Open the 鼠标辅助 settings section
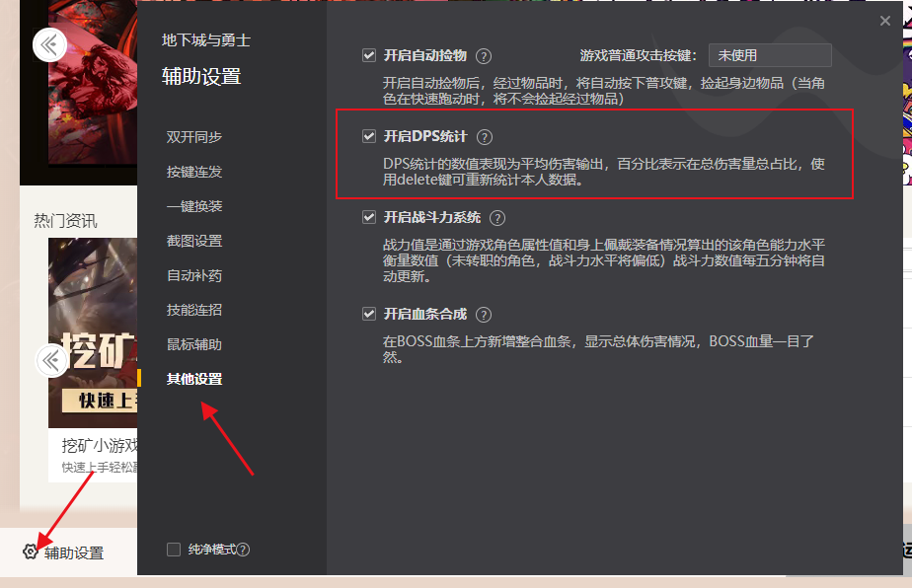The height and width of the screenshot is (588, 912). tap(194, 344)
